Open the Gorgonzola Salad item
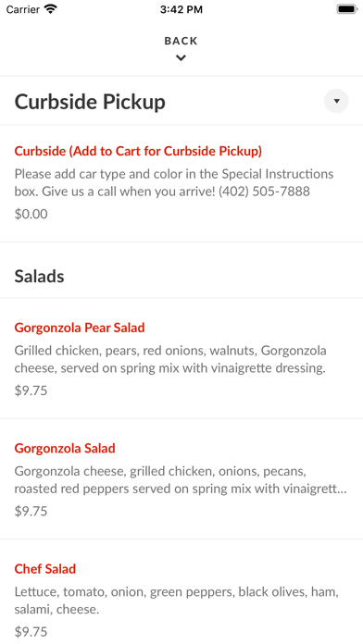The height and width of the screenshot is (644, 363). (65, 448)
